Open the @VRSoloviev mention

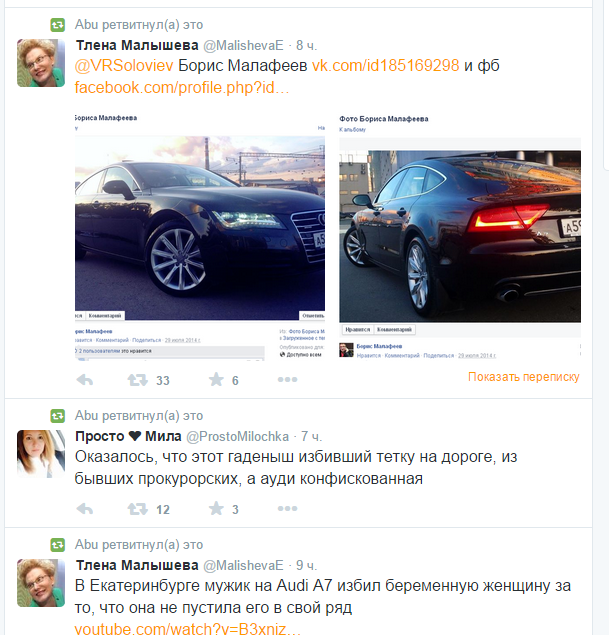tap(124, 65)
